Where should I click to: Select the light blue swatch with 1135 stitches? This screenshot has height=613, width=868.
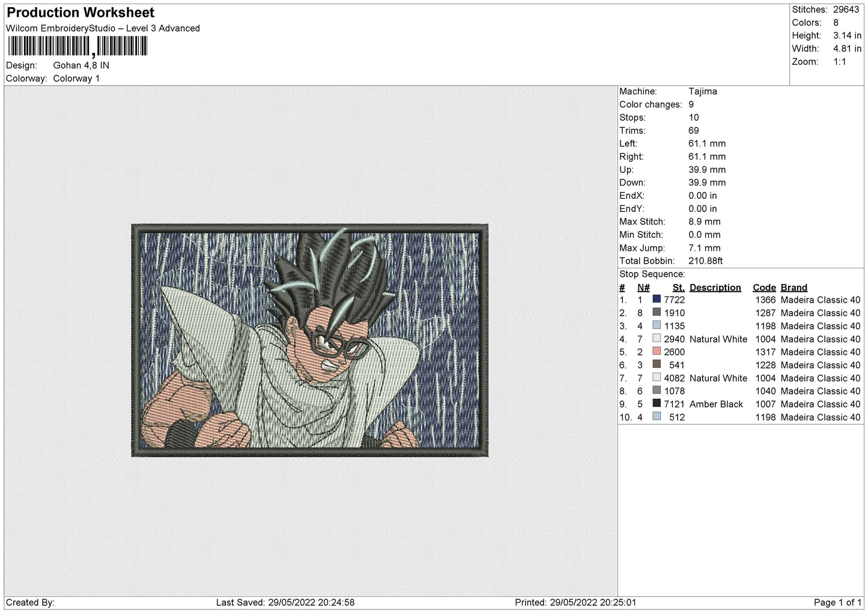point(657,326)
